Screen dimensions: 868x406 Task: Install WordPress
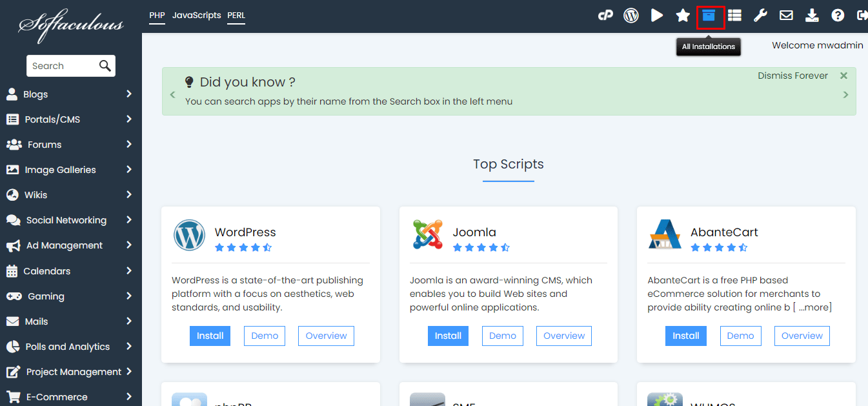point(210,336)
